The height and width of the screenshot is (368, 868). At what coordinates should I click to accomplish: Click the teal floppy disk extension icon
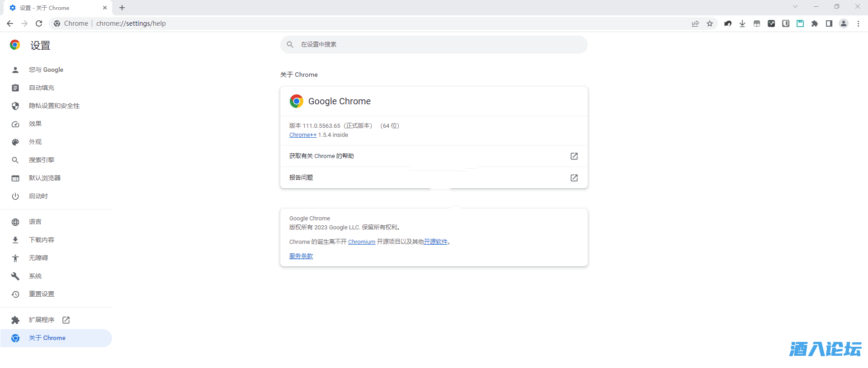800,23
